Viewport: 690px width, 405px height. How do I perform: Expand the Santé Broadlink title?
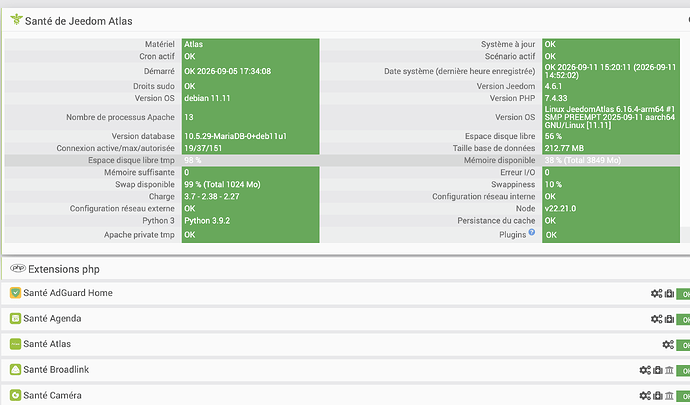click(56, 369)
